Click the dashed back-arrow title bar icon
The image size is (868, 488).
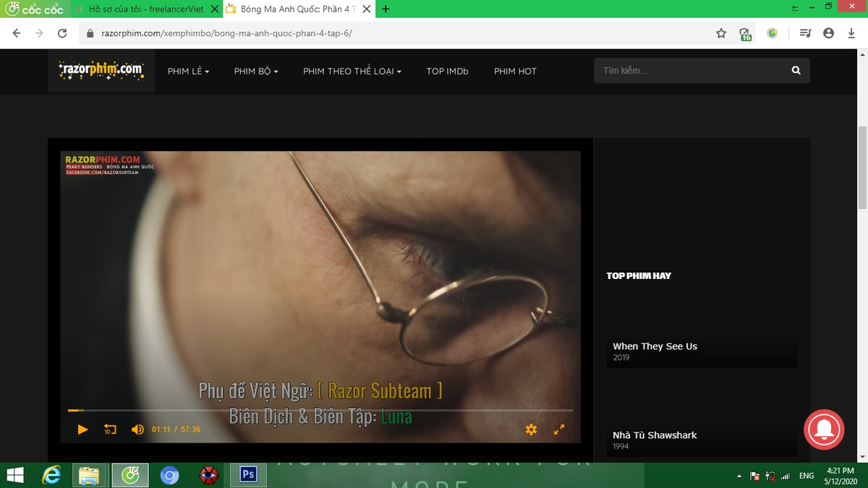click(x=796, y=8)
